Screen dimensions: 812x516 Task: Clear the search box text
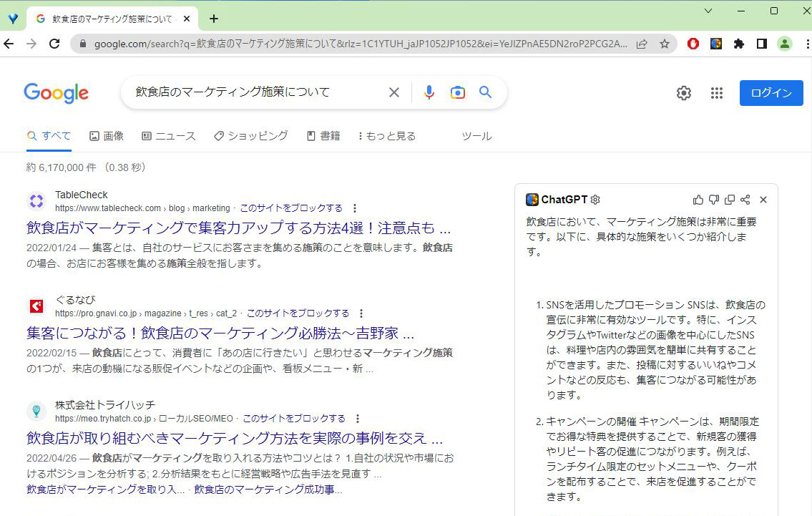[393, 92]
